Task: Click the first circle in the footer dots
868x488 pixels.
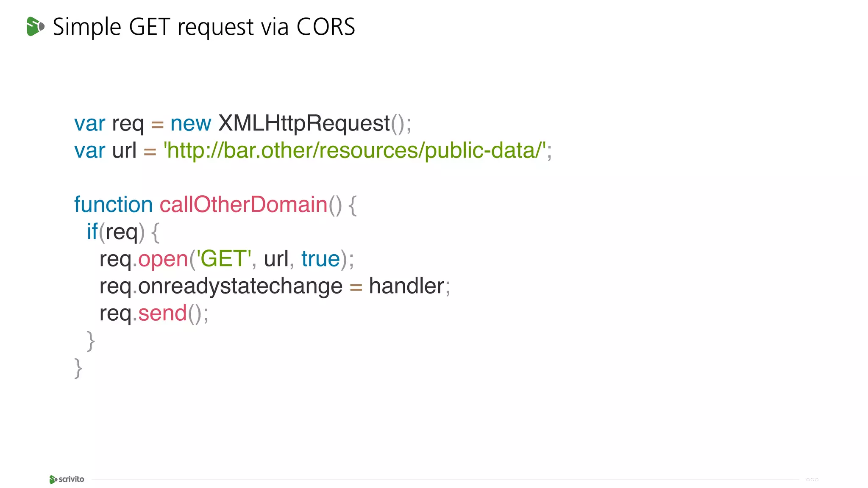Action: [808, 480]
